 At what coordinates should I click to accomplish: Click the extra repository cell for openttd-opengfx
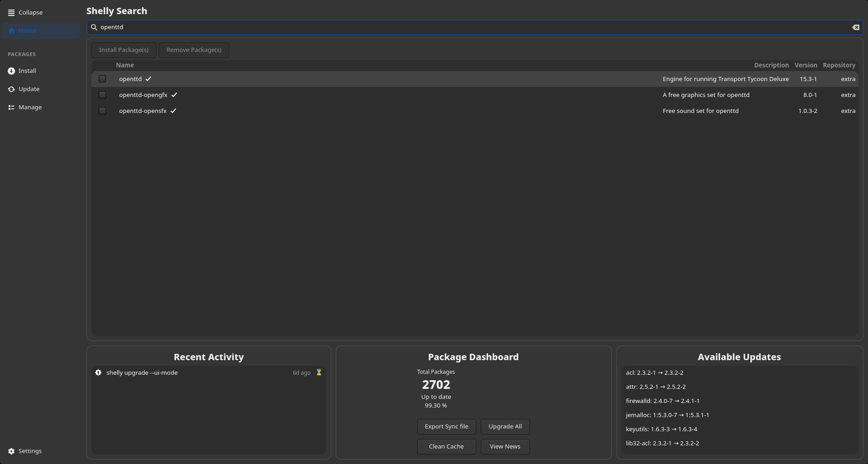(x=848, y=95)
